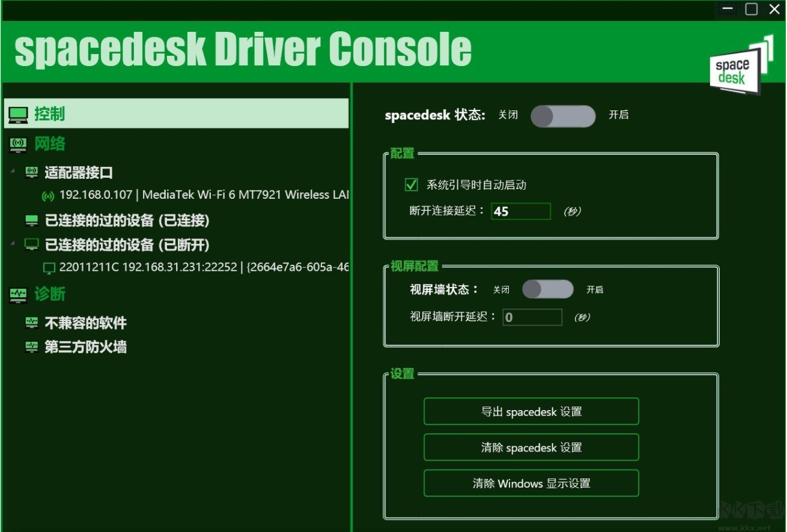
Task: Click the device icon beside 22011211C
Action: [x=49, y=268]
